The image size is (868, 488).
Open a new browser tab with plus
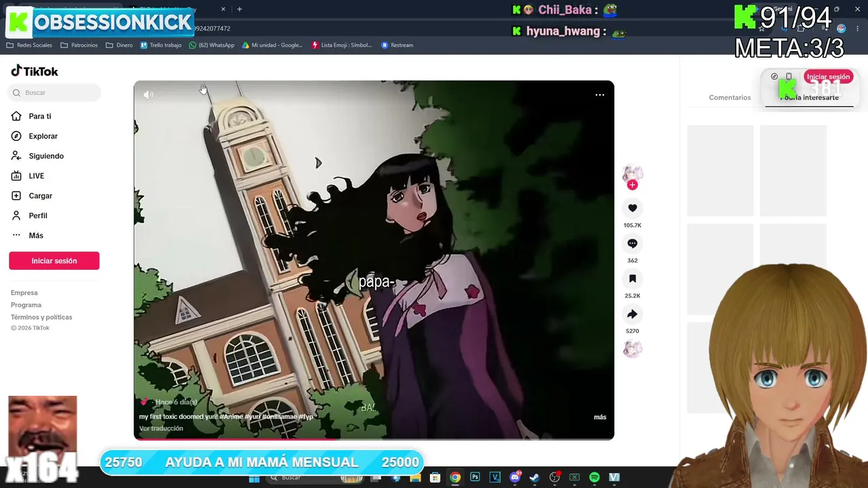pyautogui.click(x=239, y=9)
